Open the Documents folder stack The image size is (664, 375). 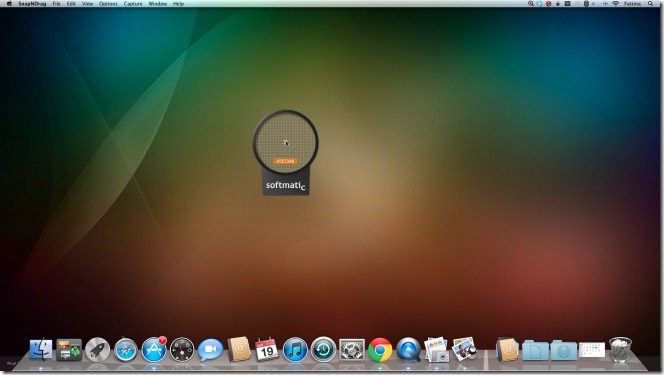click(x=535, y=350)
